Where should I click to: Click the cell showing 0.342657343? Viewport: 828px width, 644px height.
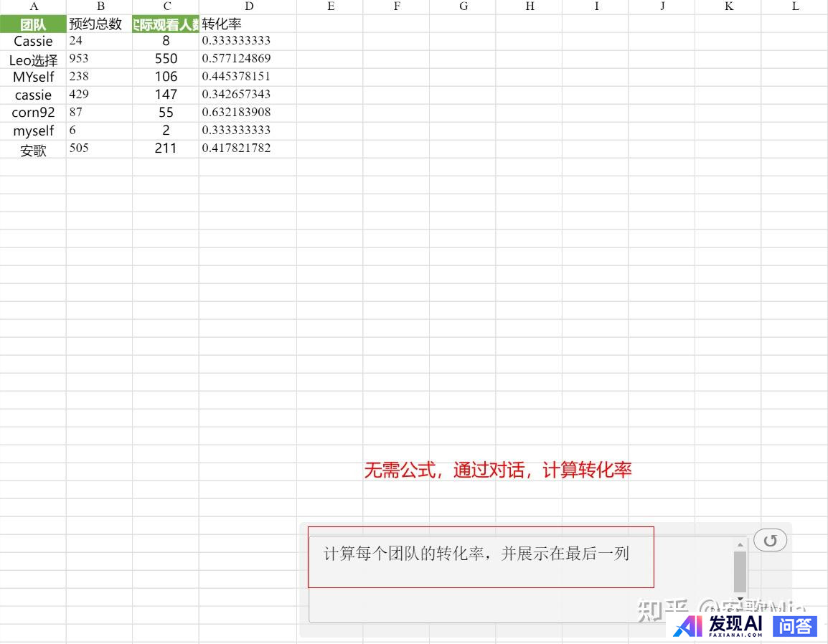click(x=248, y=95)
